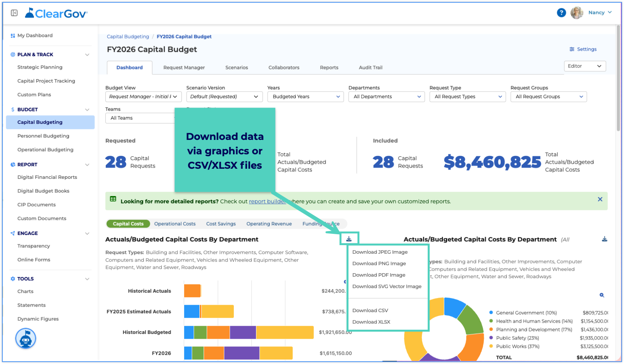Collapse the Report section chevron
Viewport: 624px width, 364px height.
point(87,164)
